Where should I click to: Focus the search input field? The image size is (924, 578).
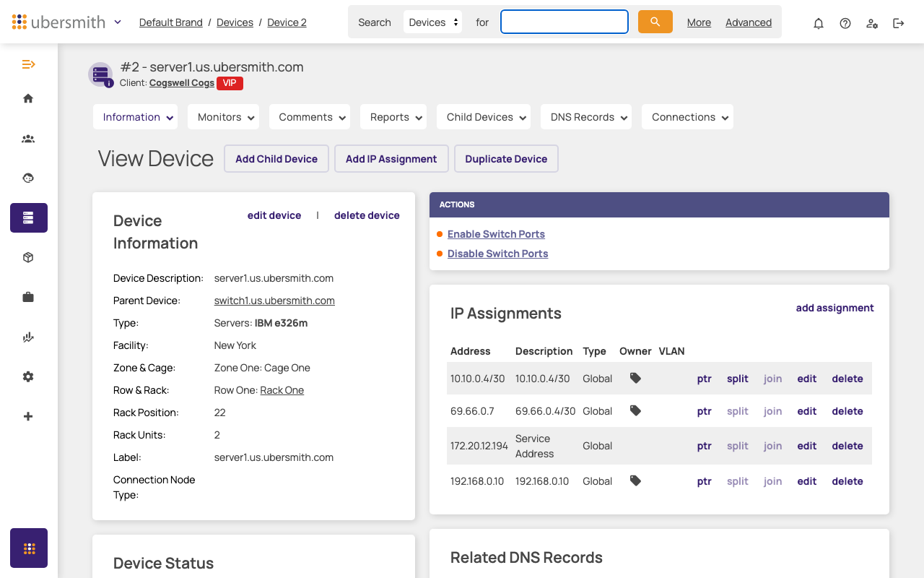[x=565, y=22]
